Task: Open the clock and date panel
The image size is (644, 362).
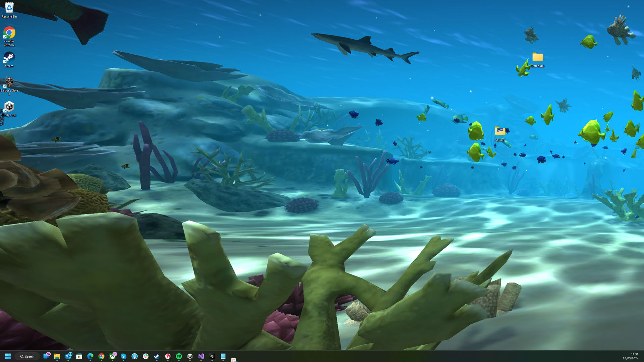Action: coord(631,356)
